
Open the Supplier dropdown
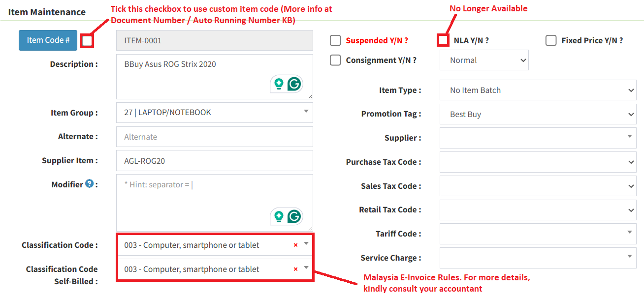[x=538, y=138]
